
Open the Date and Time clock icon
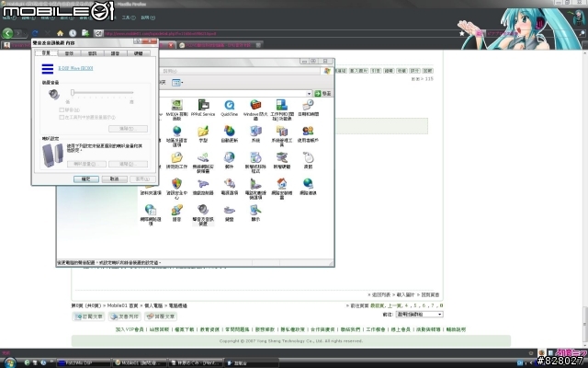[308, 108]
